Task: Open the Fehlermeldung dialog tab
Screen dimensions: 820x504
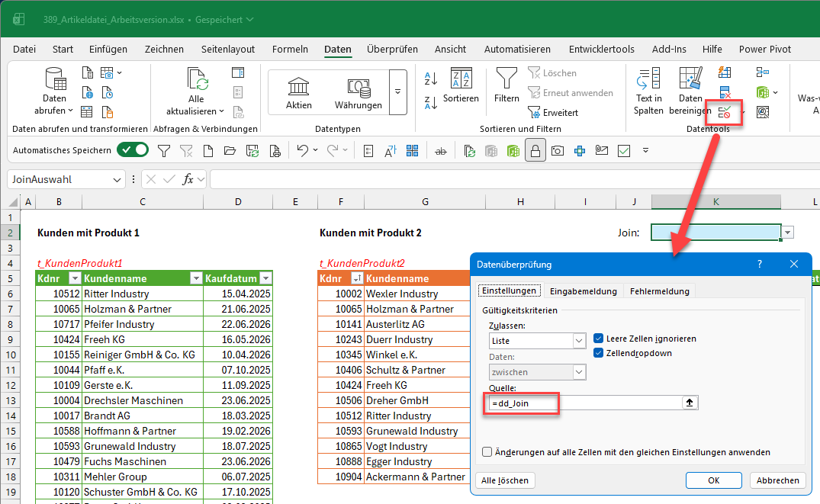Action: pyautogui.click(x=660, y=291)
